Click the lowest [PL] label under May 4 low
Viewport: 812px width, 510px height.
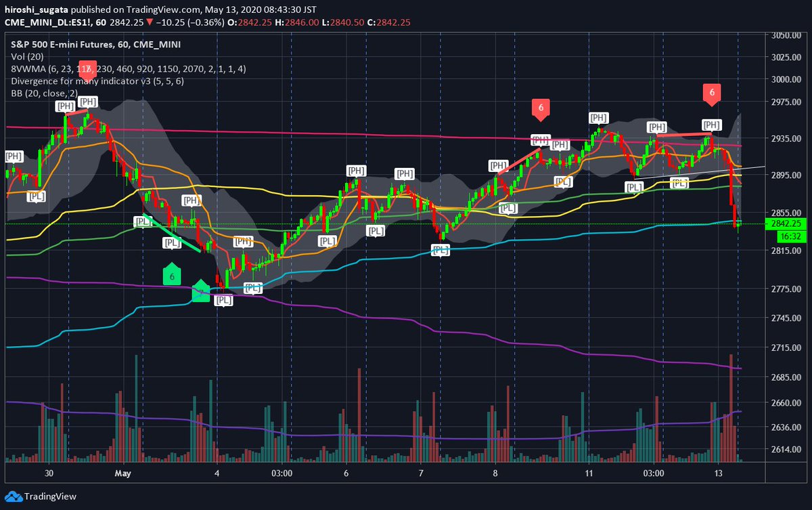tap(224, 300)
